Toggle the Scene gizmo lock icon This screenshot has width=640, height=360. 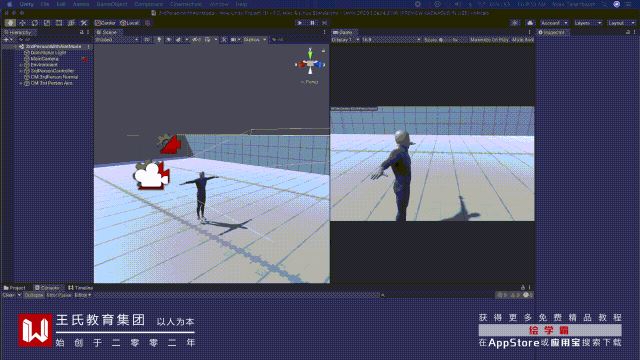(x=323, y=51)
